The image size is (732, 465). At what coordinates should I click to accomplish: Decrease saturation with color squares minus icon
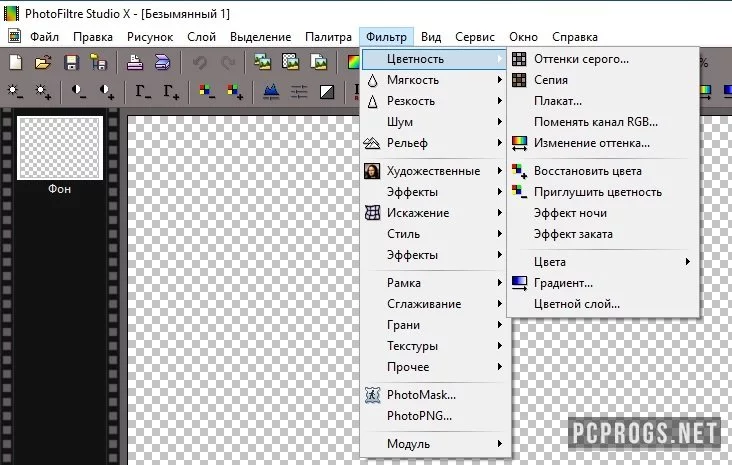coord(207,91)
